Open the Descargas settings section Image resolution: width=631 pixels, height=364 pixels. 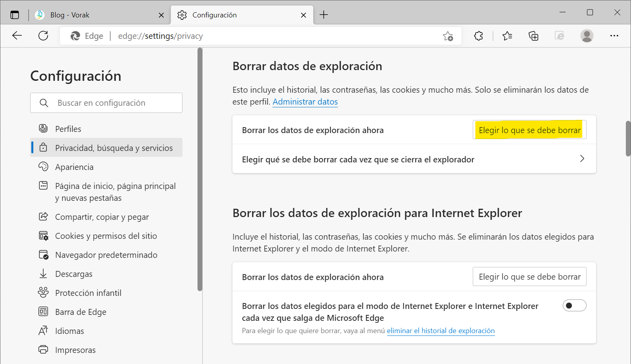coord(106,274)
